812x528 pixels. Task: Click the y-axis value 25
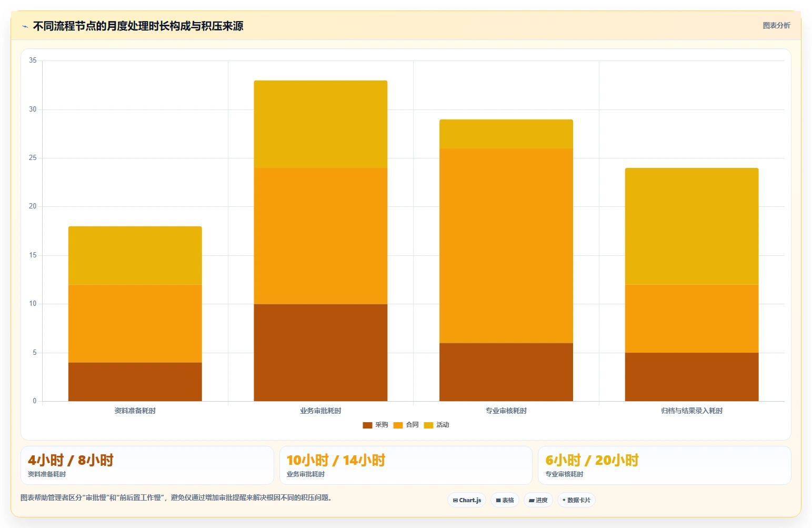click(33, 158)
